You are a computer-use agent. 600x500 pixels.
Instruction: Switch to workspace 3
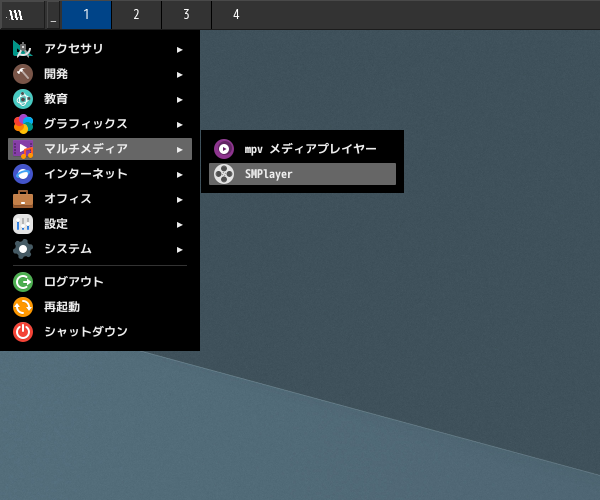coord(186,15)
